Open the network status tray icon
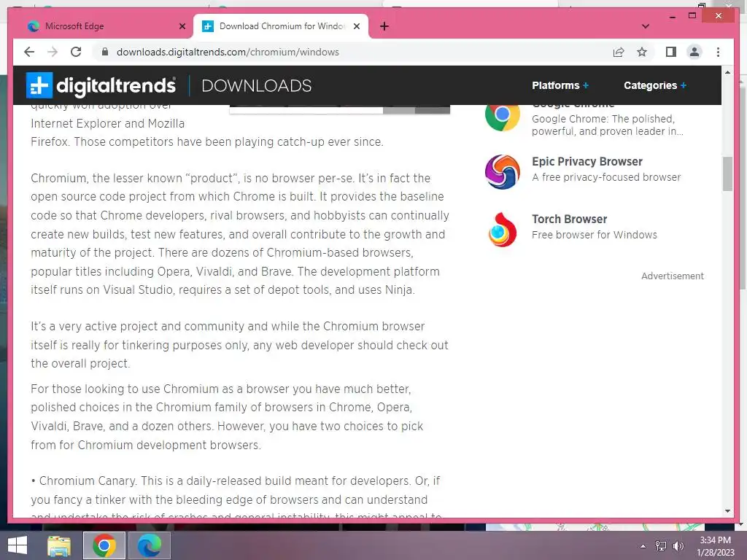Screen dimensions: 747x560 tap(661, 546)
